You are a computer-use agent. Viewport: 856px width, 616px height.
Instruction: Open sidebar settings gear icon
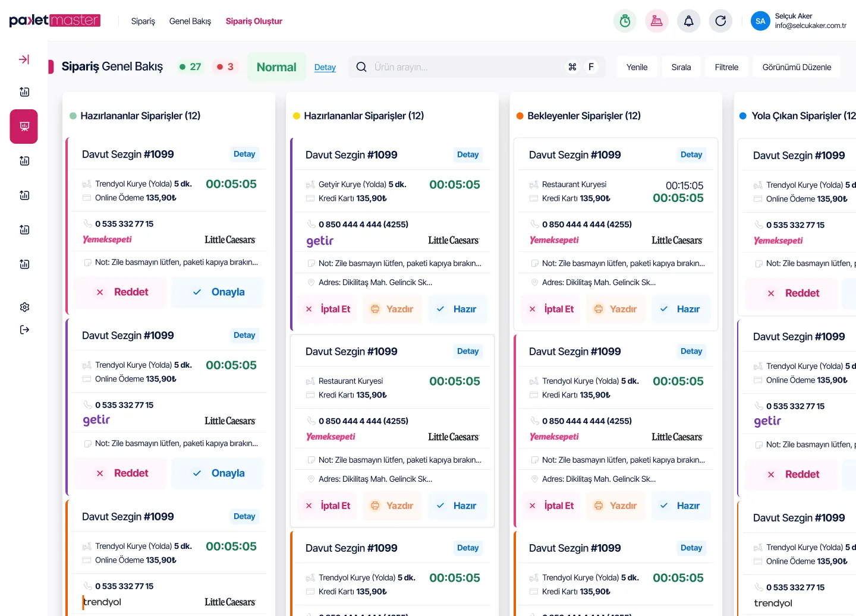(24, 307)
